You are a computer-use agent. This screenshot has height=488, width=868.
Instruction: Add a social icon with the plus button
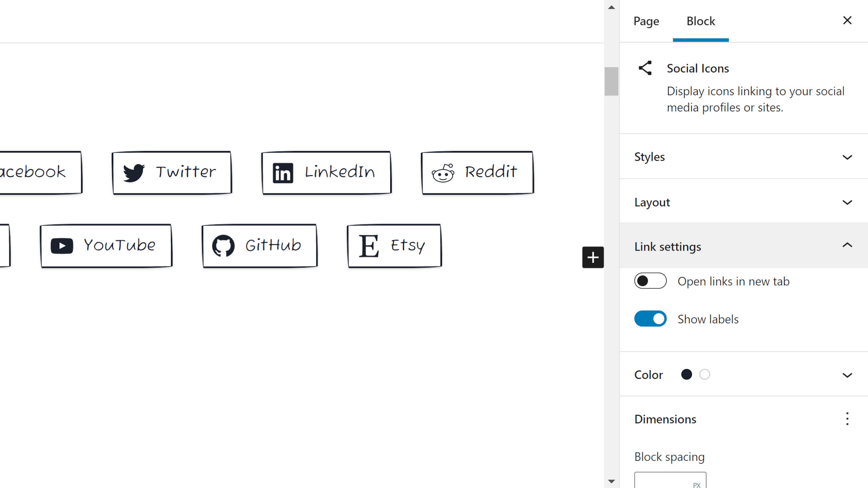593,257
